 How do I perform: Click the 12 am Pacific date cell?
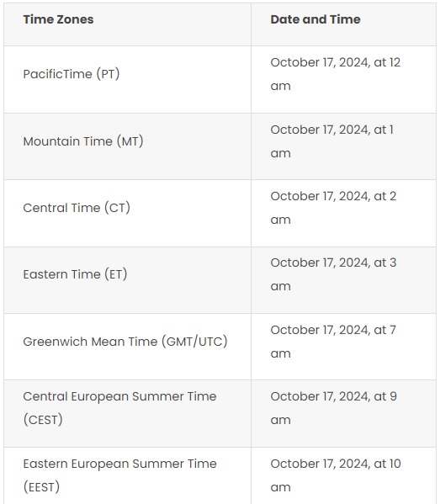[343, 79]
